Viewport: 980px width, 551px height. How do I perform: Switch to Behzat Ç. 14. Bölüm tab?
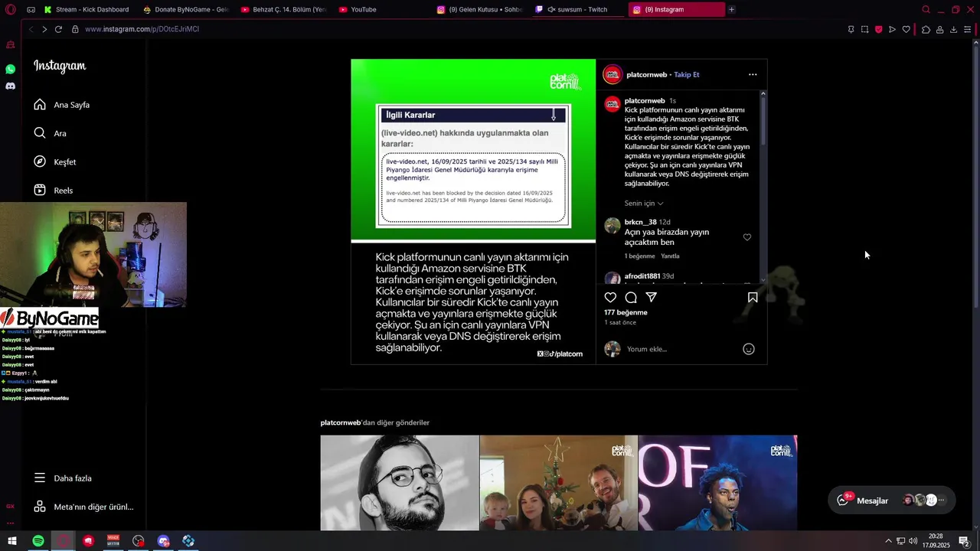coord(284,9)
